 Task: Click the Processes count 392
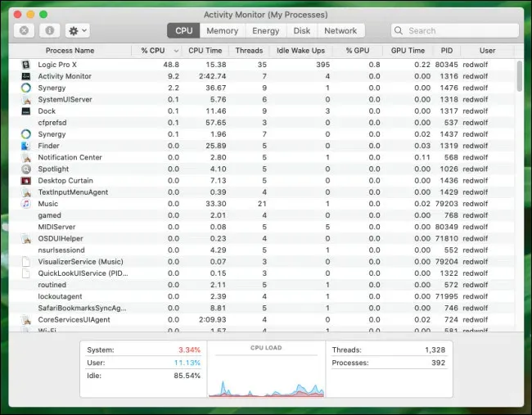[x=438, y=363]
